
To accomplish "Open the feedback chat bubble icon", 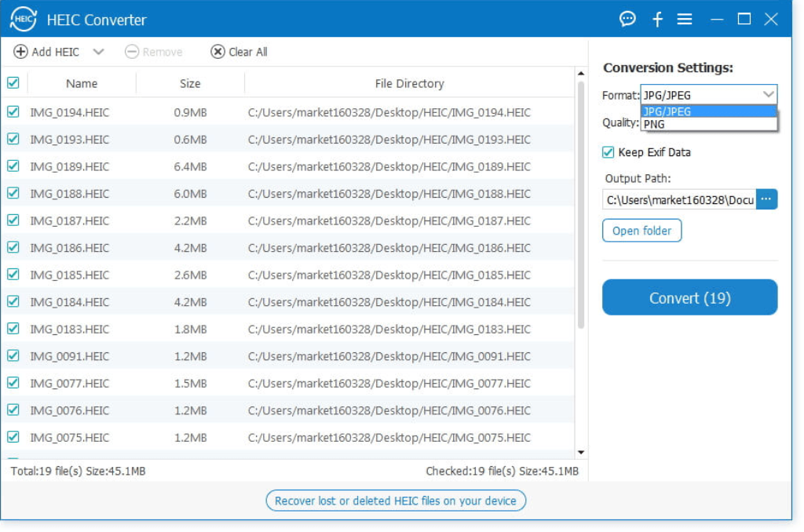I will (x=627, y=20).
